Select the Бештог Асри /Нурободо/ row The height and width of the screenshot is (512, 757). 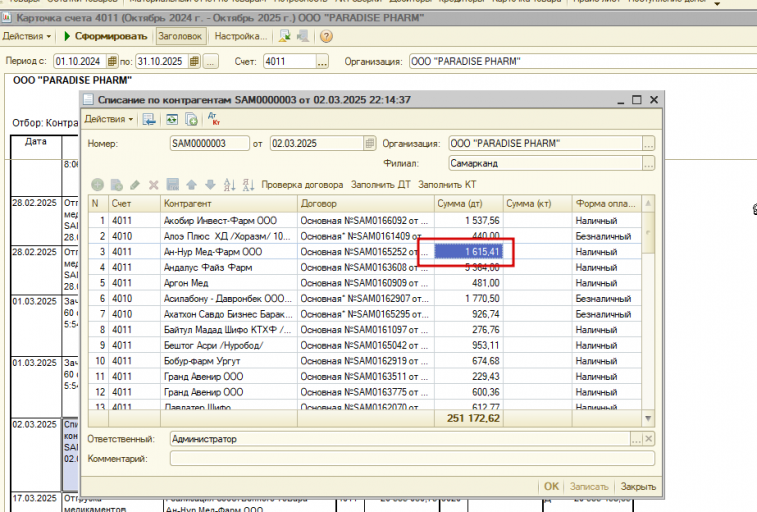point(365,345)
